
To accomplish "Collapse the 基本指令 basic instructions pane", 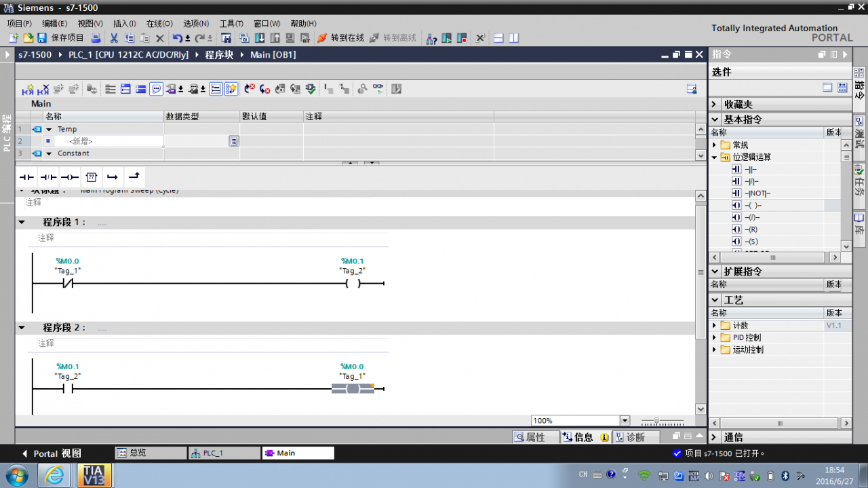I will (715, 119).
